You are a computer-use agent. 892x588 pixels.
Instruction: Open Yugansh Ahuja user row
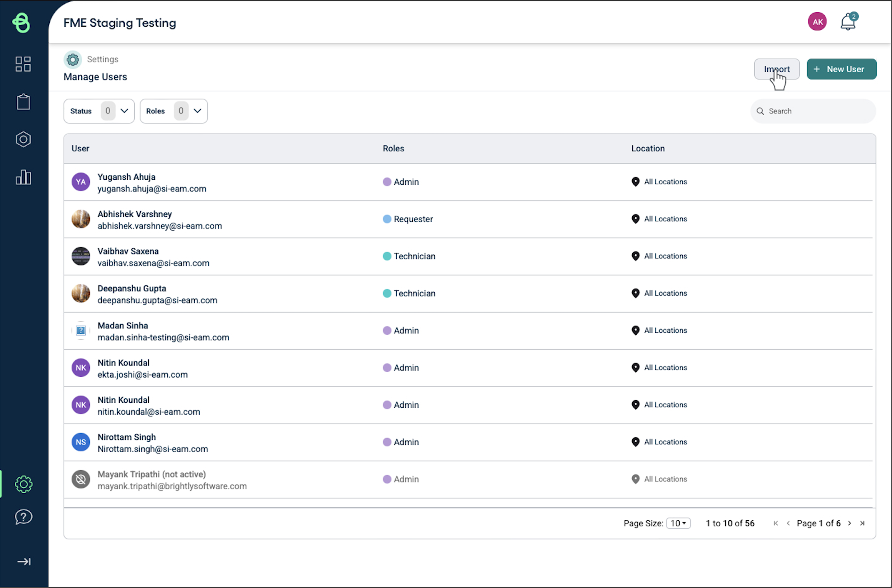(x=152, y=182)
